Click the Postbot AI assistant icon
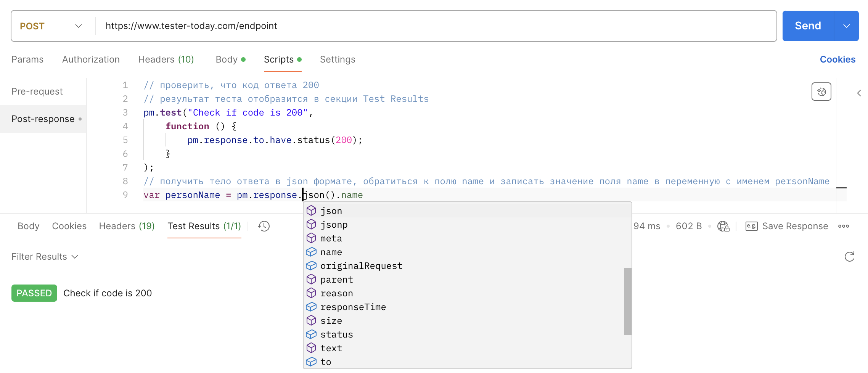This screenshot has width=868, height=373. click(821, 92)
